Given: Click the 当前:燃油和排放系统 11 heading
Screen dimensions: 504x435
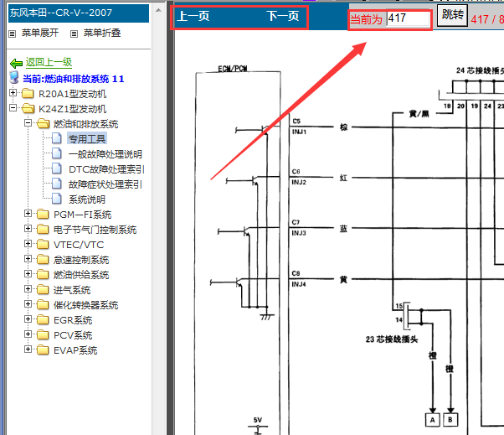Looking at the screenshot, I should coord(74,79).
